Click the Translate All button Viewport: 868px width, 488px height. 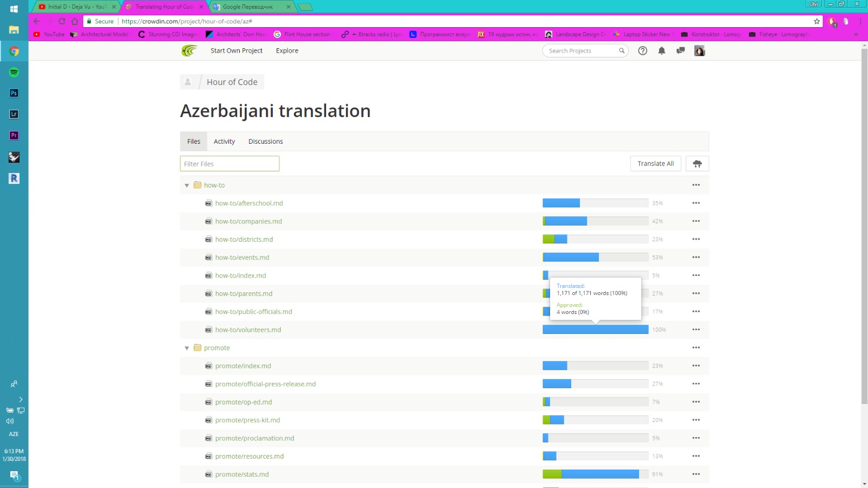pyautogui.click(x=656, y=164)
